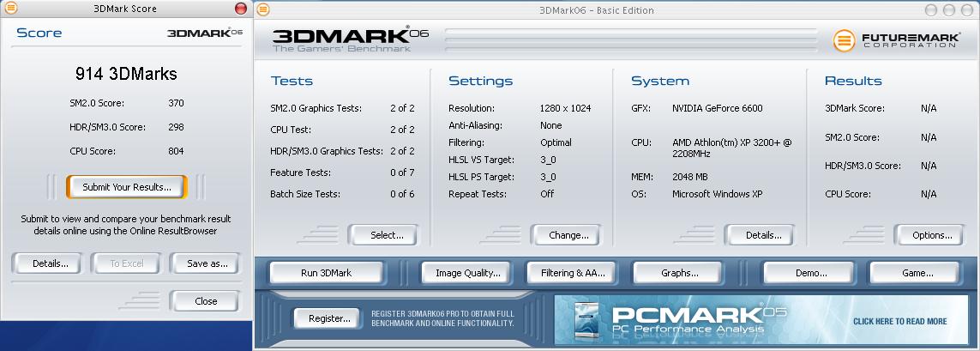
Task: Click the Tests section heading
Action: tap(292, 81)
